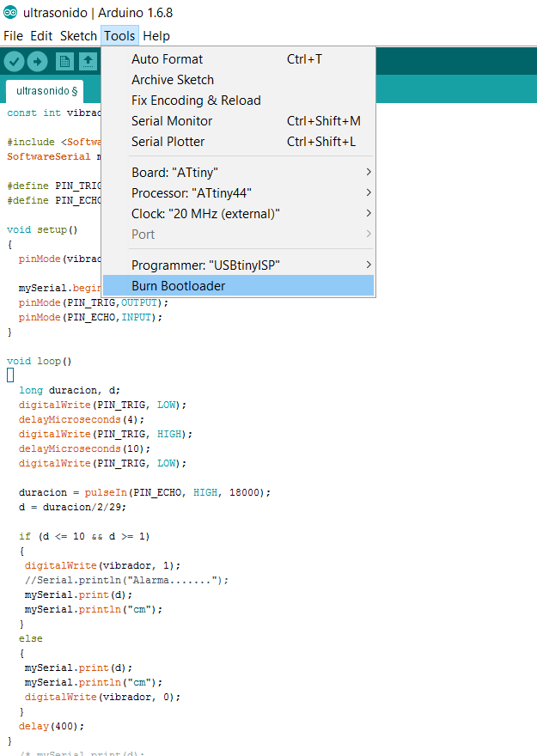Click the "delay(400);" line
This screenshot has height=756, width=537.
pos(52,726)
